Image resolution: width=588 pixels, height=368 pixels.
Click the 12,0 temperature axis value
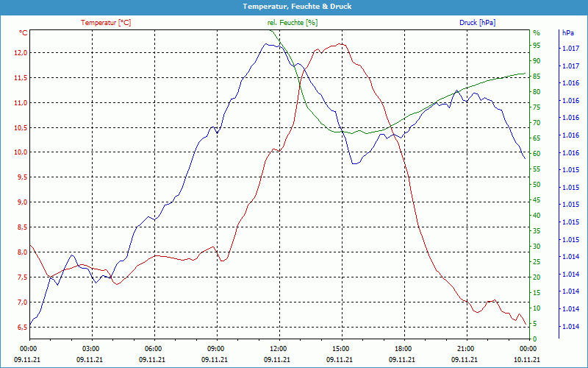coord(21,53)
